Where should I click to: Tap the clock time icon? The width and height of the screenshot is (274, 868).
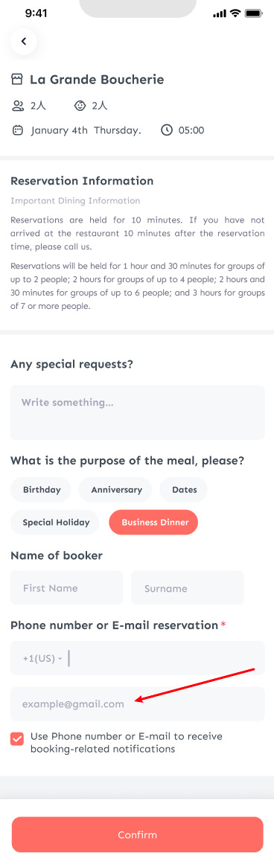click(x=167, y=130)
